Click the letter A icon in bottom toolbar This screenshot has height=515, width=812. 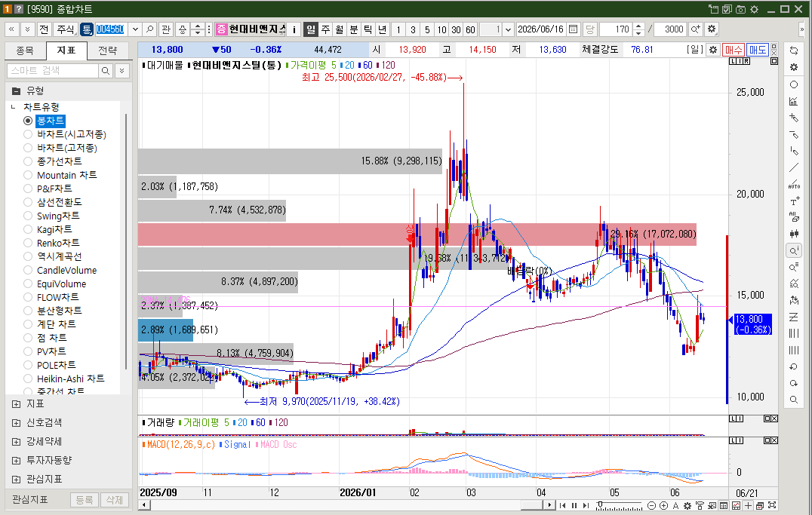pyautogui.click(x=675, y=506)
